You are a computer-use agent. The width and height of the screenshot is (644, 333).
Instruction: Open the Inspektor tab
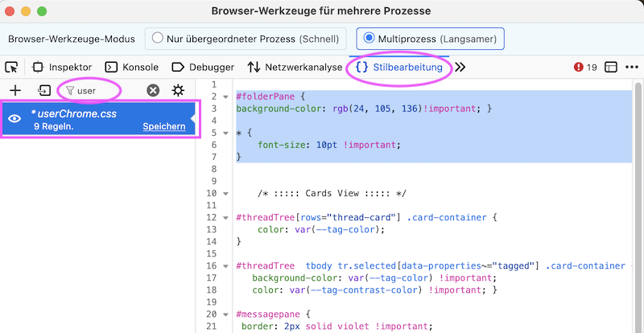(62, 68)
